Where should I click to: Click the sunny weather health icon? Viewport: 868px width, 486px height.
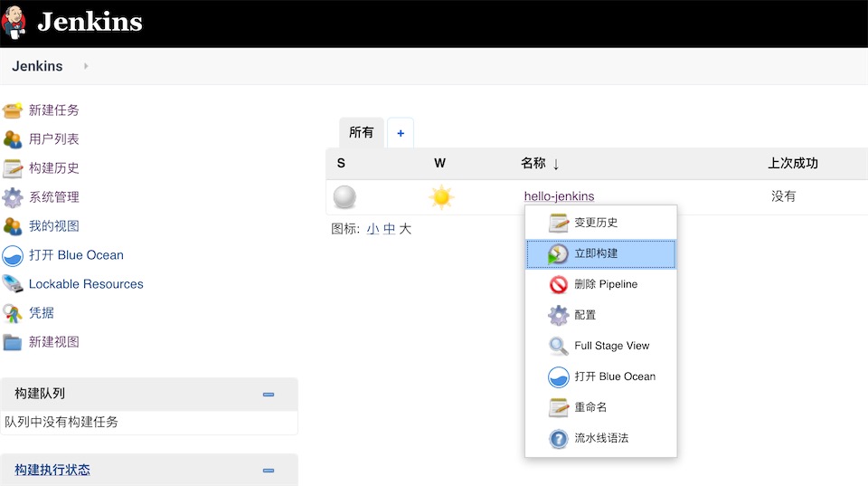441,197
